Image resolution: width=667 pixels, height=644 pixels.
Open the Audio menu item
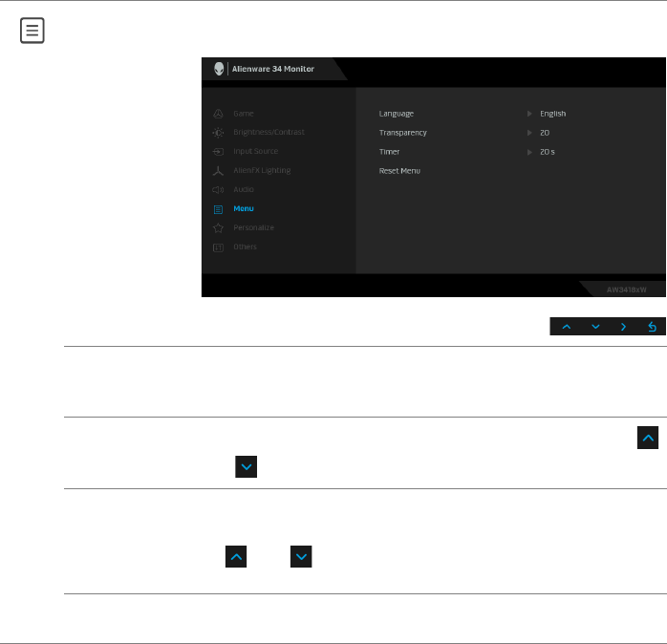244,190
